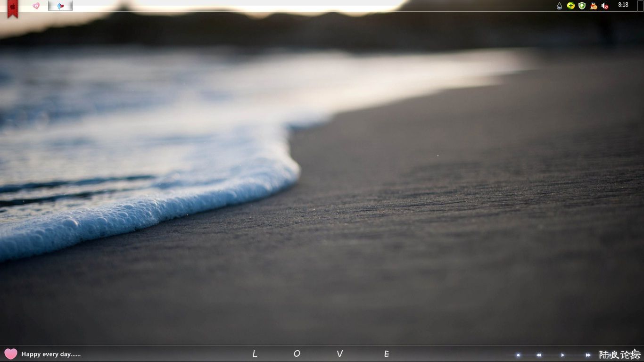Open the QQ penguin tray icon
This screenshot has height=362, width=644.
tap(594, 6)
